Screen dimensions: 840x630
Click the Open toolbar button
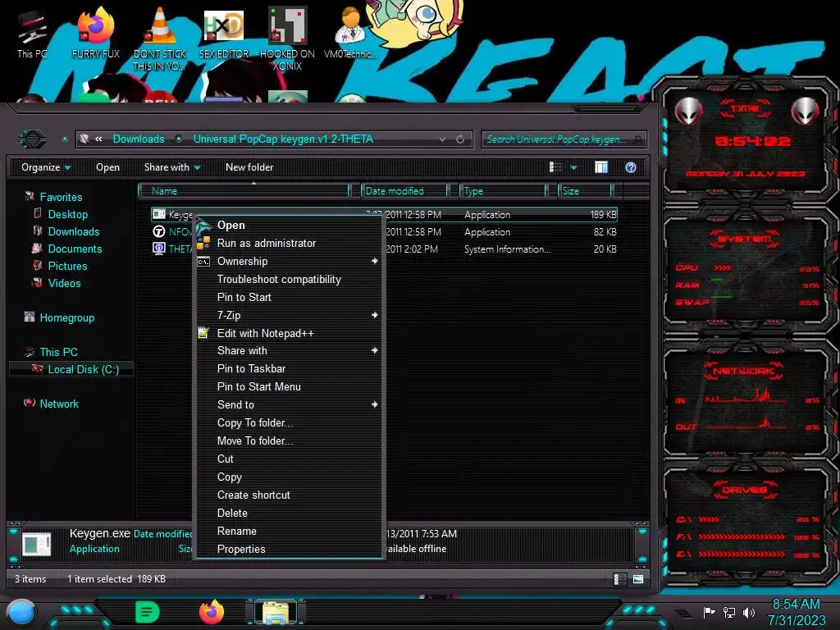click(x=107, y=167)
